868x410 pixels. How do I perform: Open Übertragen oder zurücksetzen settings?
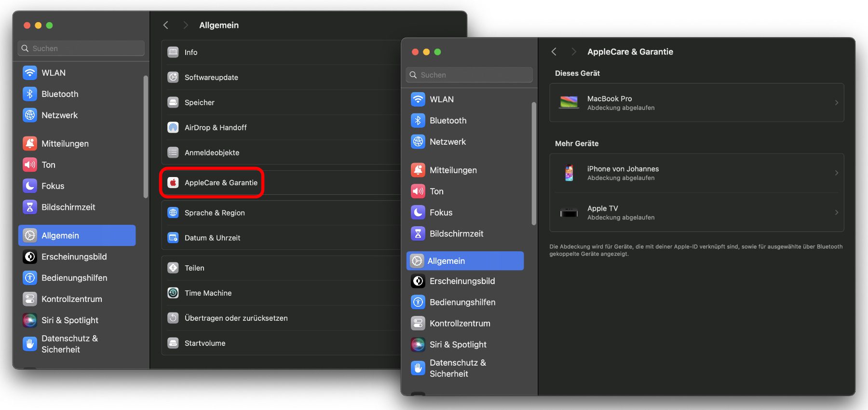[x=236, y=318]
